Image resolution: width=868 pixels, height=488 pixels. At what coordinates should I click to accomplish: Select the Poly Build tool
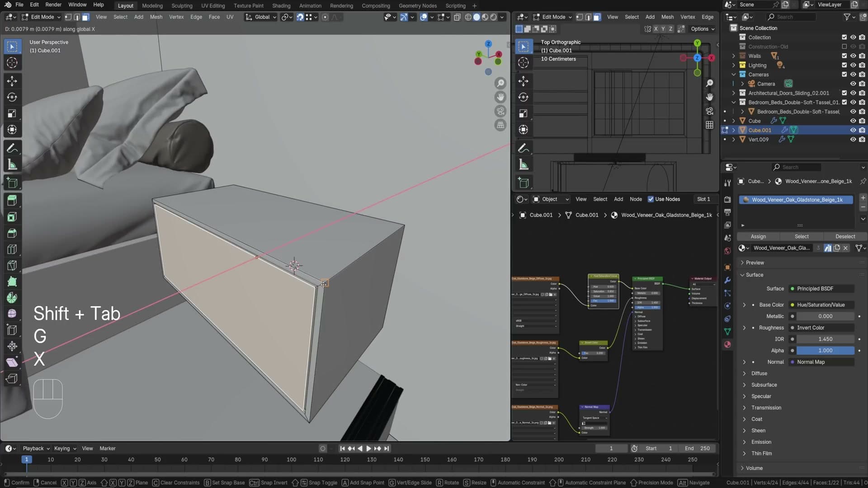pyautogui.click(x=12, y=282)
